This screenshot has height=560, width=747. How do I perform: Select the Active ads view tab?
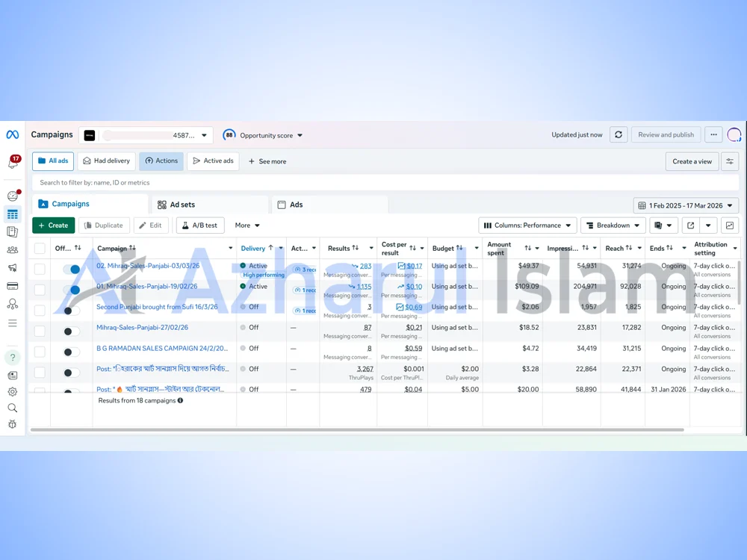tap(214, 161)
